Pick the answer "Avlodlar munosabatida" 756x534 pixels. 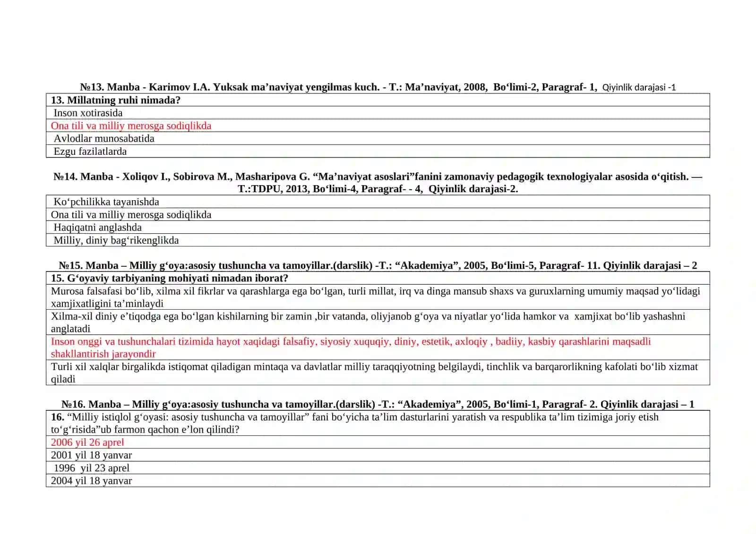click(378, 138)
